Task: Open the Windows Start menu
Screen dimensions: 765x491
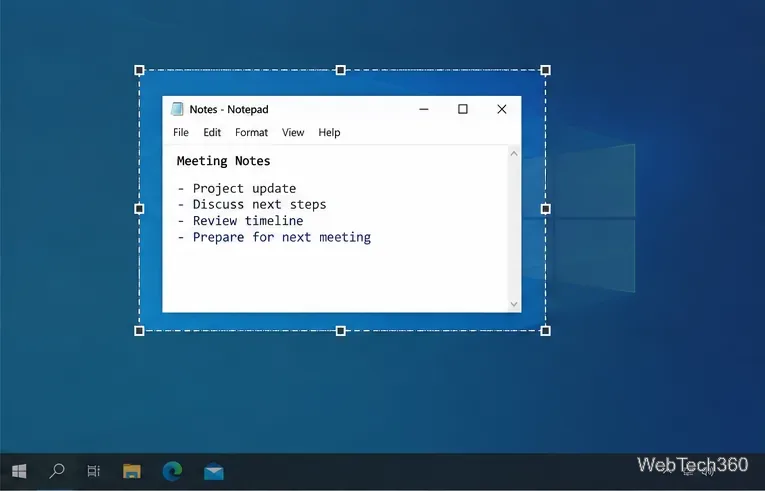Action: click(x=19, y=471)
